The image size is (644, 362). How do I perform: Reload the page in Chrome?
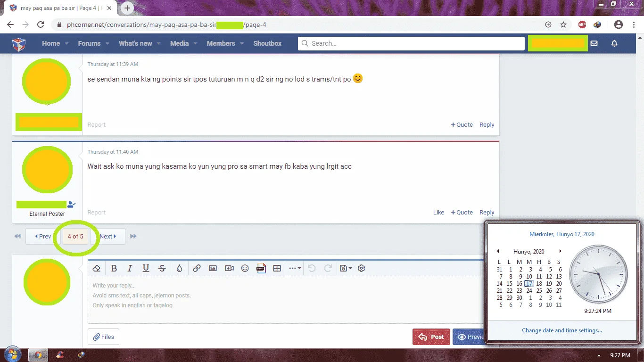(41, 25)
